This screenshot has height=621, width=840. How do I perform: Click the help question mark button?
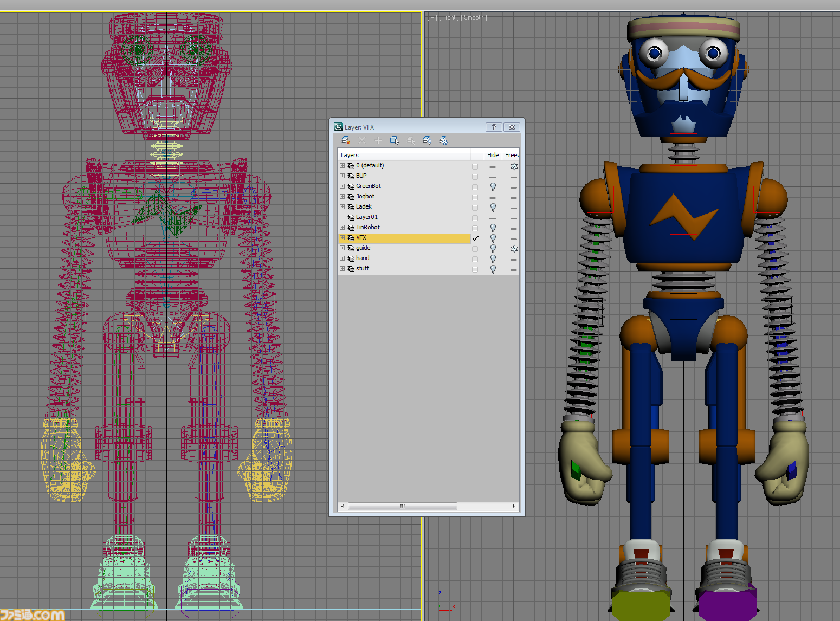494,127
